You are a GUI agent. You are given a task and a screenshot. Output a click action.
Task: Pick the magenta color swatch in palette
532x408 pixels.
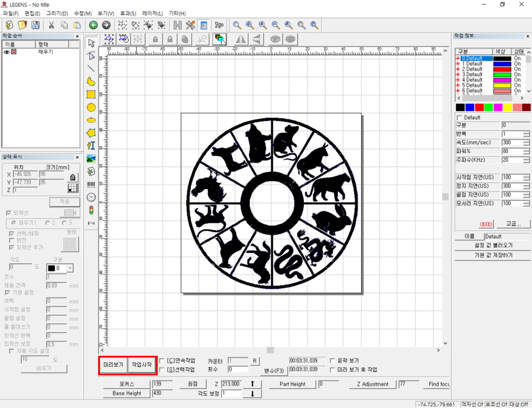click(498, 107)
